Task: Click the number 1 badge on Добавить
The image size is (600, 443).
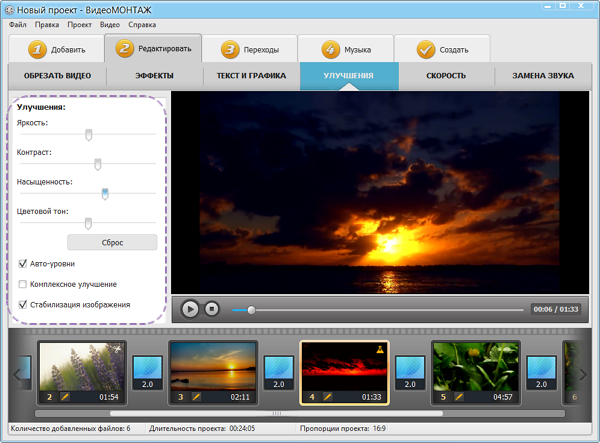Action: [x=37, y=50]
